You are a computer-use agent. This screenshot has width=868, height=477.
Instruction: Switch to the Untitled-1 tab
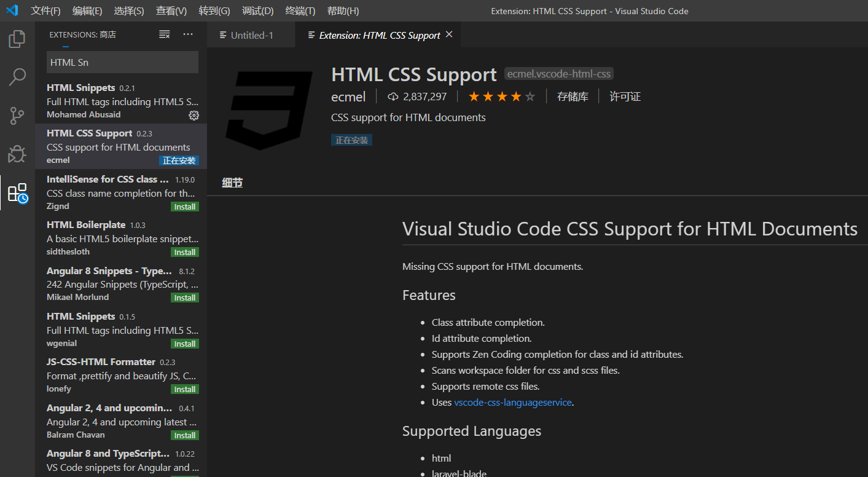click(251, 35)
